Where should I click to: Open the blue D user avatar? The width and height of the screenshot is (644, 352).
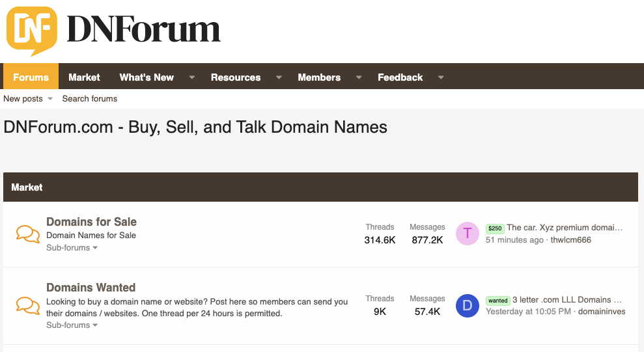(x=468, y=305)
